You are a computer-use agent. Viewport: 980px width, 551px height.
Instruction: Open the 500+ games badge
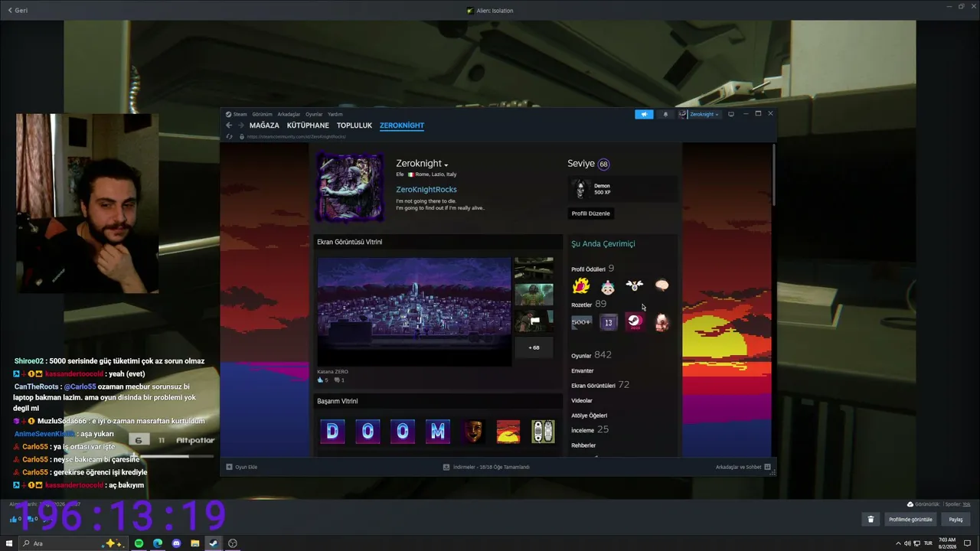(581, 322)
